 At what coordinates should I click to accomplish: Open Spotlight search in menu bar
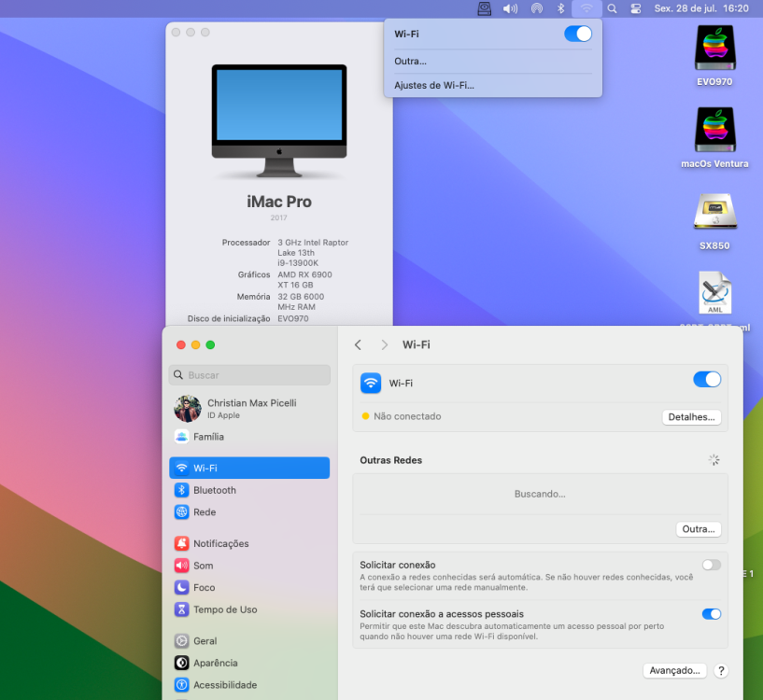coord(612,8)
